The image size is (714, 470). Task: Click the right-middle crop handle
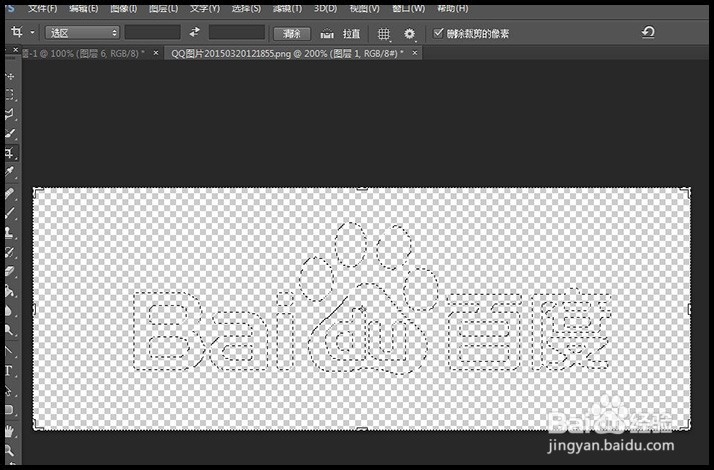689,309
